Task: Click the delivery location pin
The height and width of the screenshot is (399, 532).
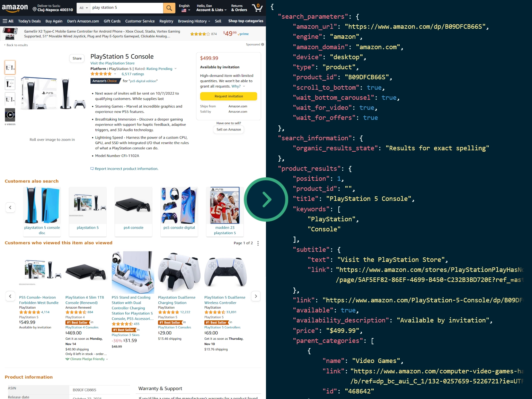Action: point(35,9)
